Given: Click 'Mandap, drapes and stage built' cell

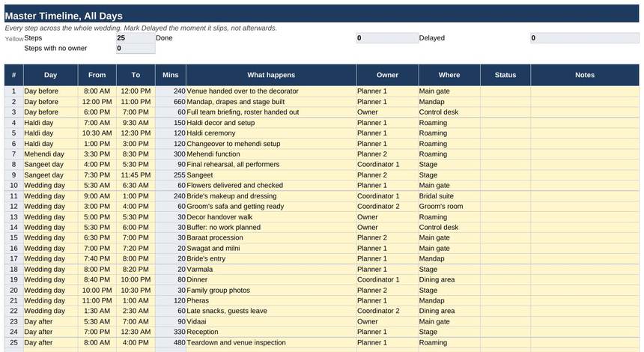Looking at the screenshot, I should (271, 101).
